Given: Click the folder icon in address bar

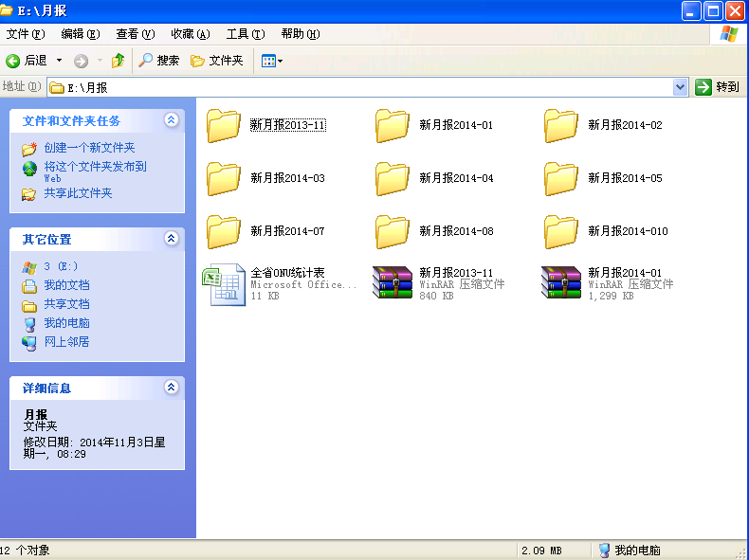Looking at the screenshot, I should (57, 88).
